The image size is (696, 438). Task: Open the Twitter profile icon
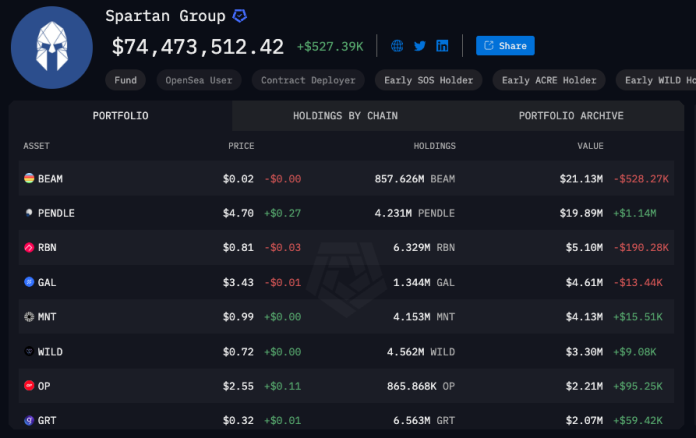point(420,46)
